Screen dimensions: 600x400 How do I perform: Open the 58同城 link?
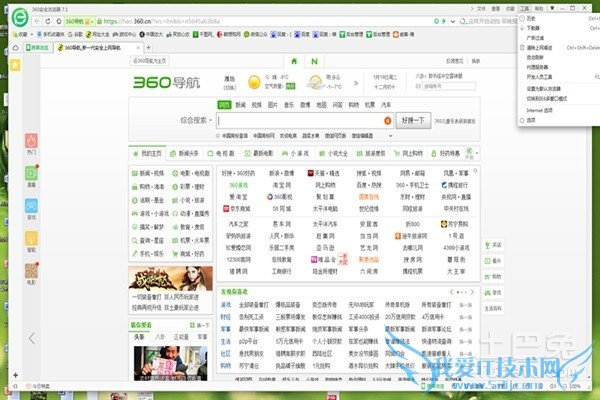(x=281, y=209)
